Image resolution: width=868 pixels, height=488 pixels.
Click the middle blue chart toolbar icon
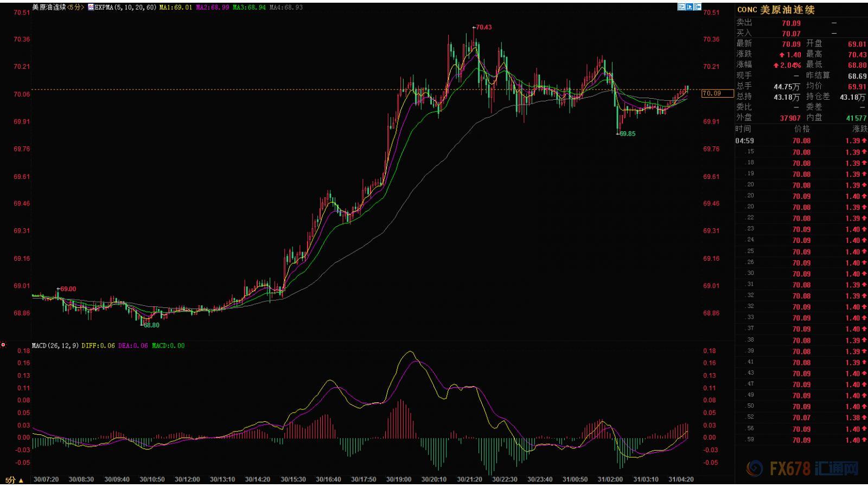coord(690,7)
